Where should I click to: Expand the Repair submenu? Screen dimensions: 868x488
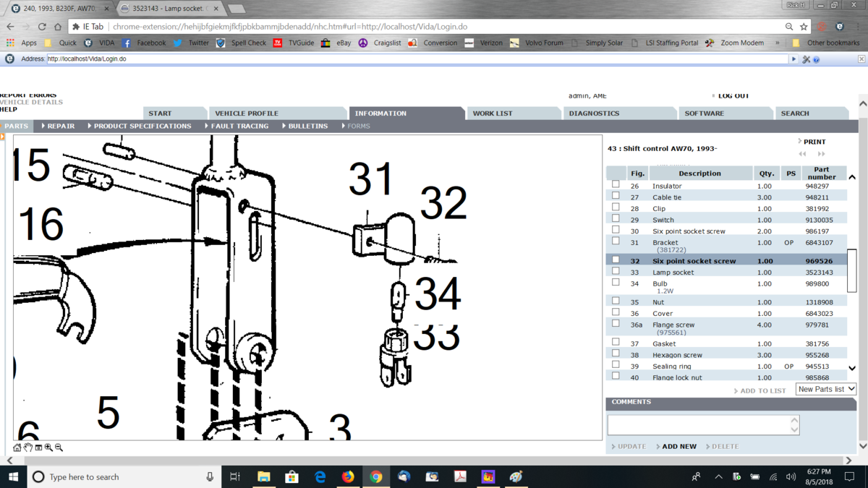pyautogui.click(x=59, y=126)
